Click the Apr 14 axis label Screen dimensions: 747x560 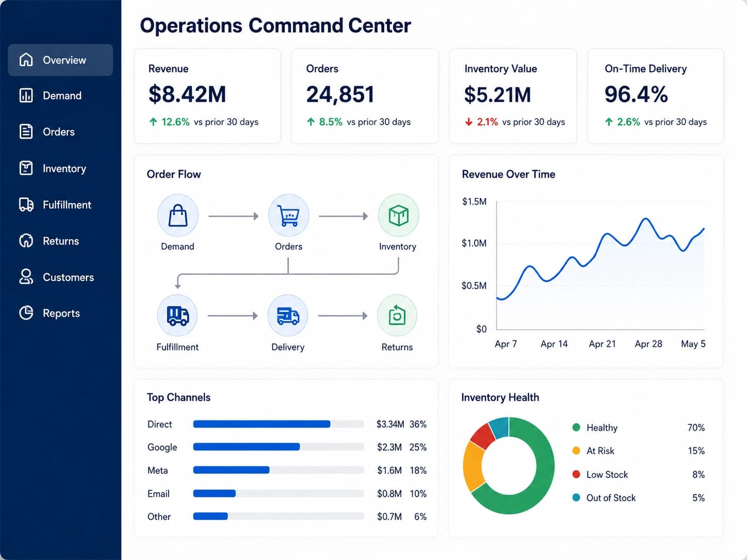(x=554, y=344)
